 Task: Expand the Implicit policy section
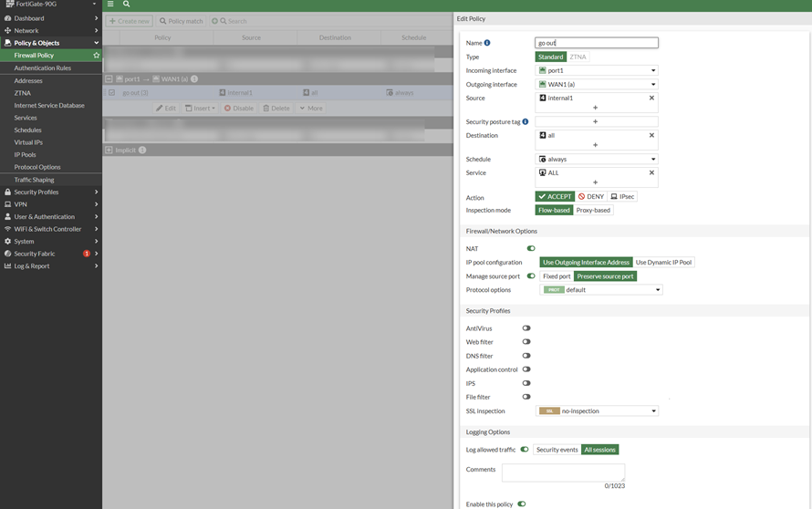pos(109,151)
